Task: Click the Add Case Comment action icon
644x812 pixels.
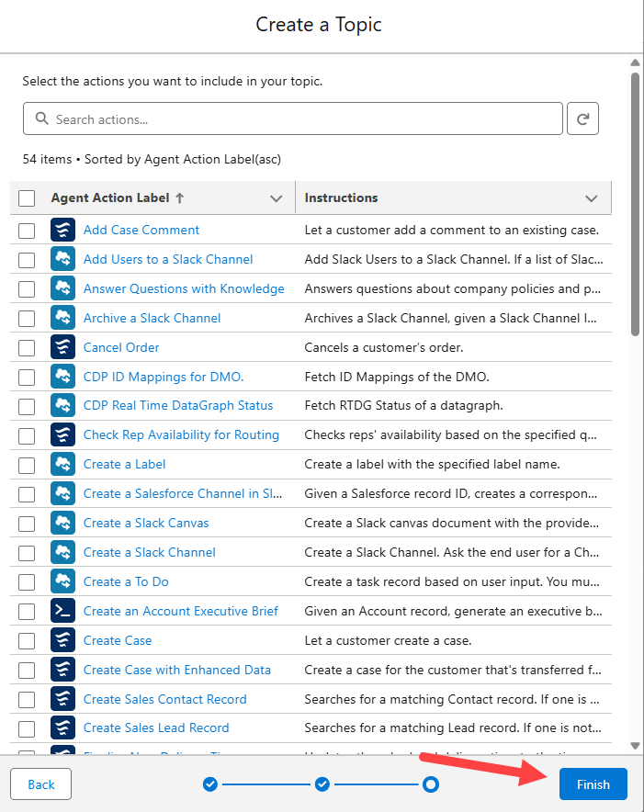Action: pyautogui.click(x=62, y=230)
